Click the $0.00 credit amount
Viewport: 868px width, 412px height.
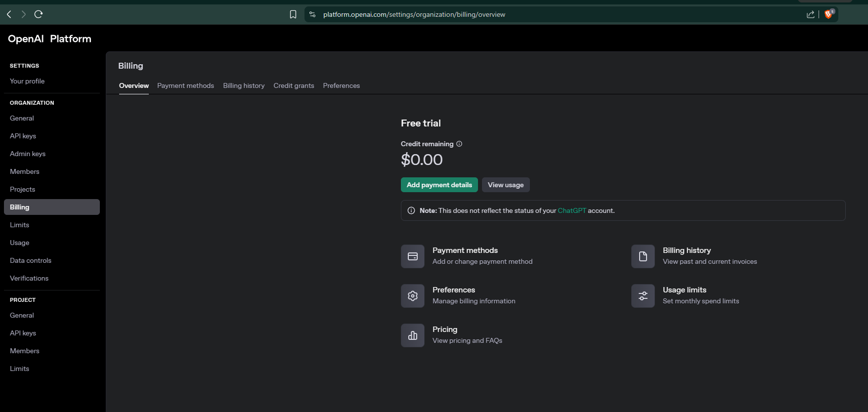tap(422, 160)
